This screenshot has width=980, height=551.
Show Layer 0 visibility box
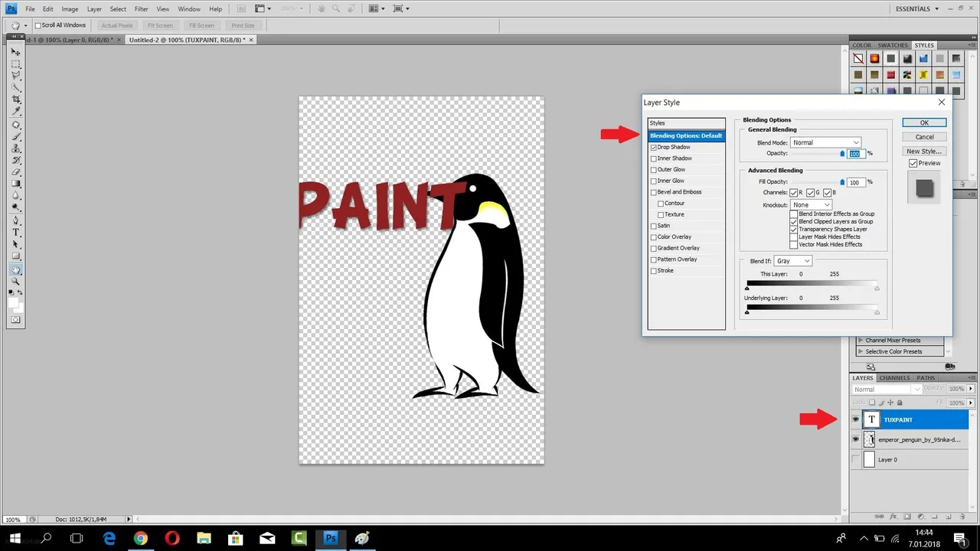(x=856, y=459)
